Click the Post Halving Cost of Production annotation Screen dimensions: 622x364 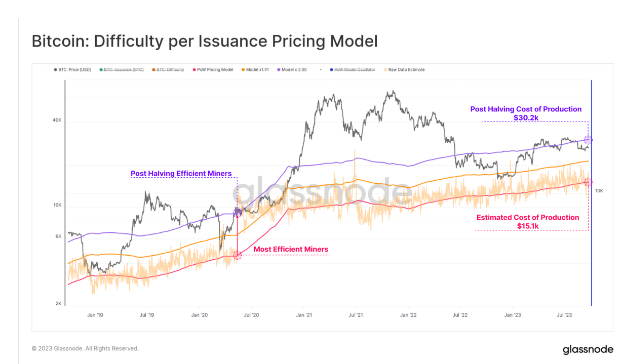coord(526,109)
